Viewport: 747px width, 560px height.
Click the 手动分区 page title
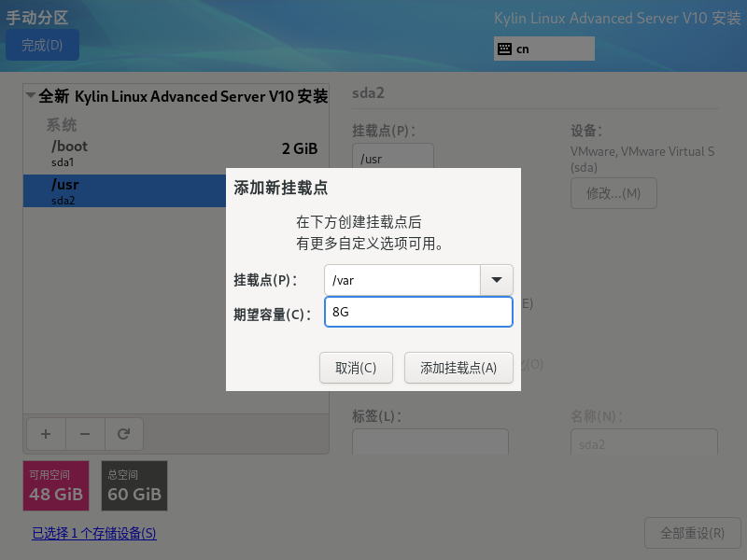(x=37, y=18)
